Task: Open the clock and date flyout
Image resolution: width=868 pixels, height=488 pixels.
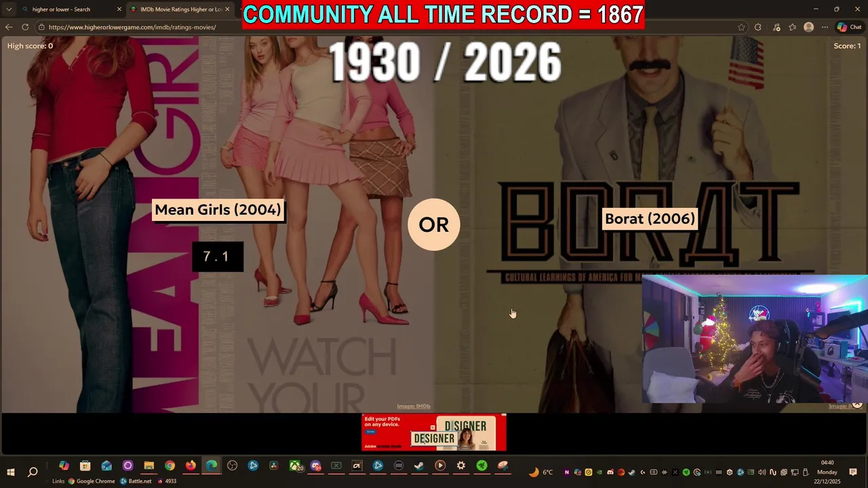Action: [x=827, y=472]
